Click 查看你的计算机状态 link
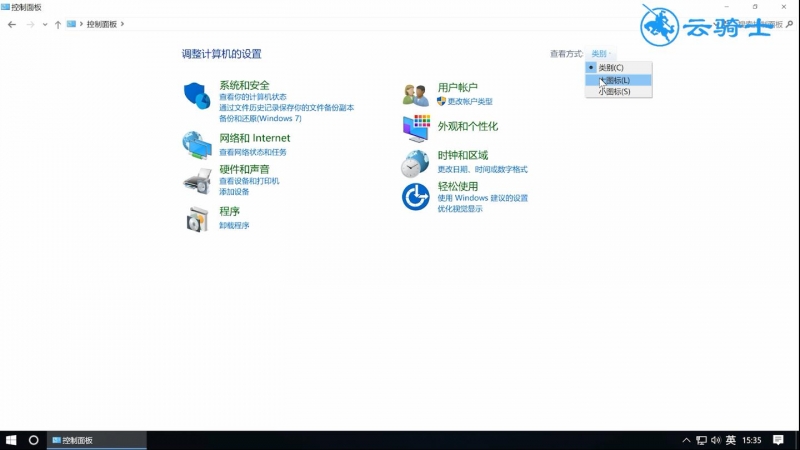Screen dimensions: 800x450 pyautogui.click(x=253, y=97)
